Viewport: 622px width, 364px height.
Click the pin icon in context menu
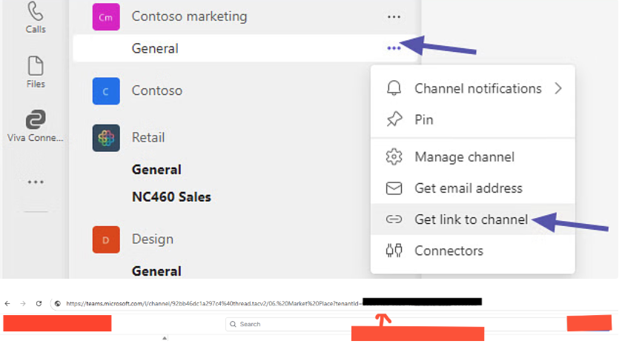pyautogui.click(x=394, y=119)
